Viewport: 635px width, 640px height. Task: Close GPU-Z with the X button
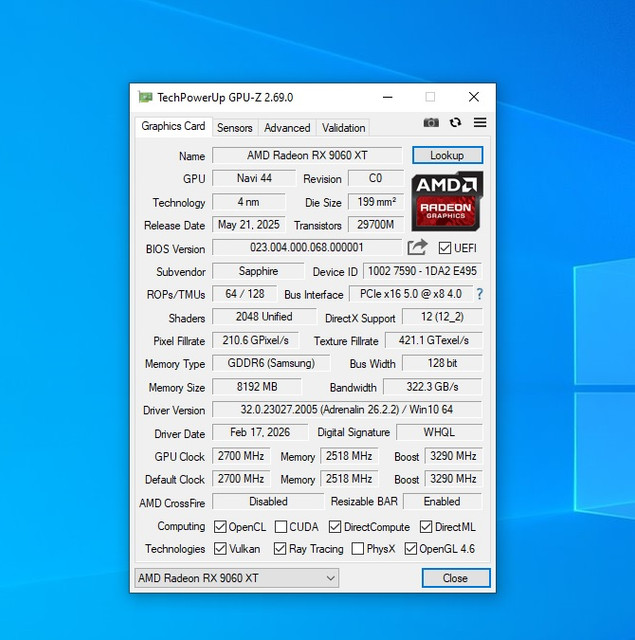(x=474, y=97)
